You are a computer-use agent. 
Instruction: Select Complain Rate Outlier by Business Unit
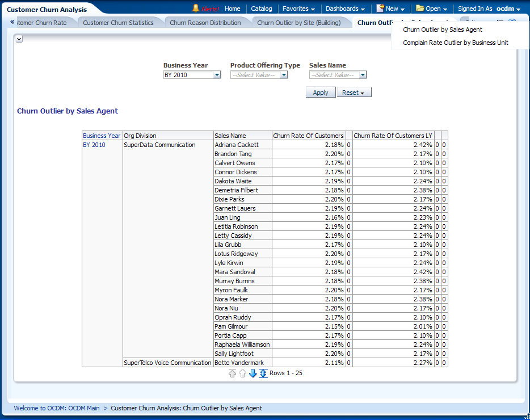(x=456, y=43)
